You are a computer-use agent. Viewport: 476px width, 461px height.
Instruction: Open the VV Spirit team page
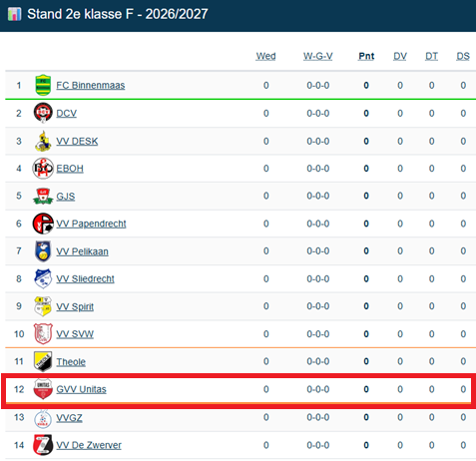coord(75,306)
